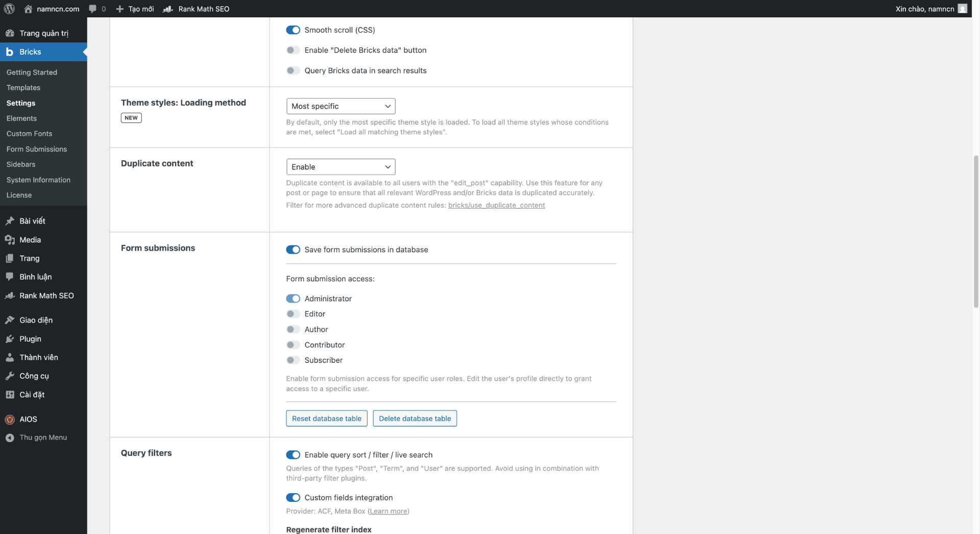Screen dimensions: 980x534
Task: Click the Form submissions section heading
Action: 158,248
